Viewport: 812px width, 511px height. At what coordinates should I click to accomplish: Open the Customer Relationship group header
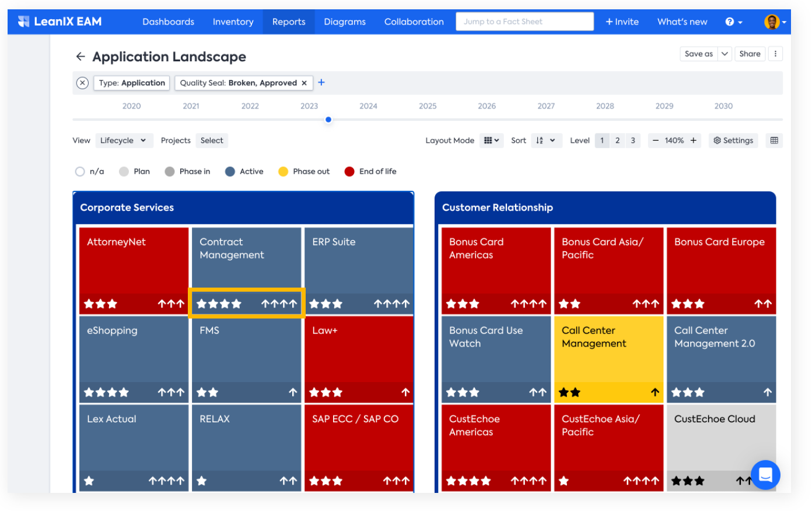tap(605, 208)
